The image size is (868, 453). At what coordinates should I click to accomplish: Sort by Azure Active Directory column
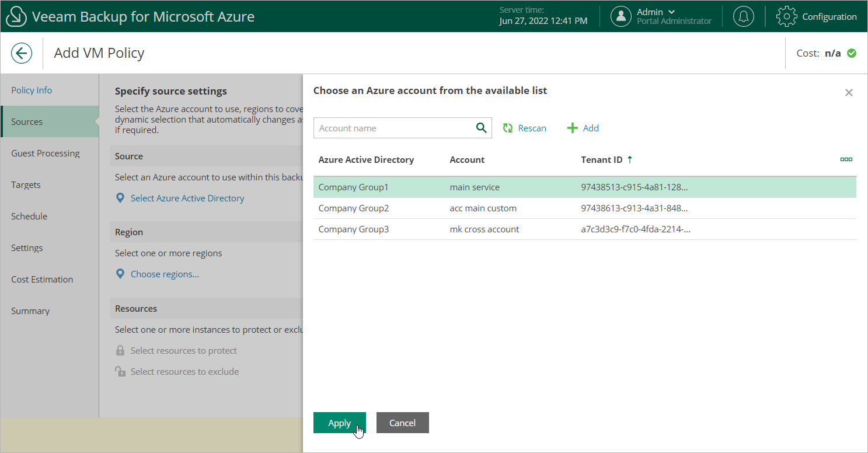pos(366,159)
